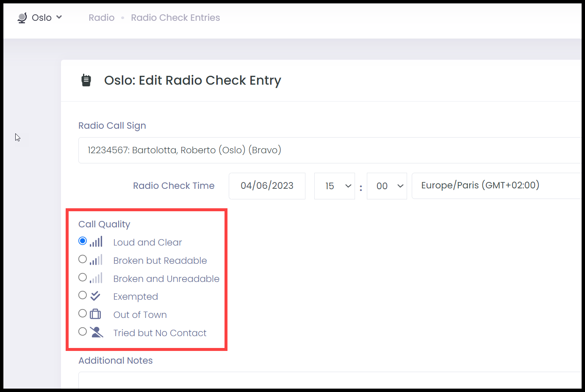
Task: Open the hour dropdown showing 15
Action: click(335, 186)
